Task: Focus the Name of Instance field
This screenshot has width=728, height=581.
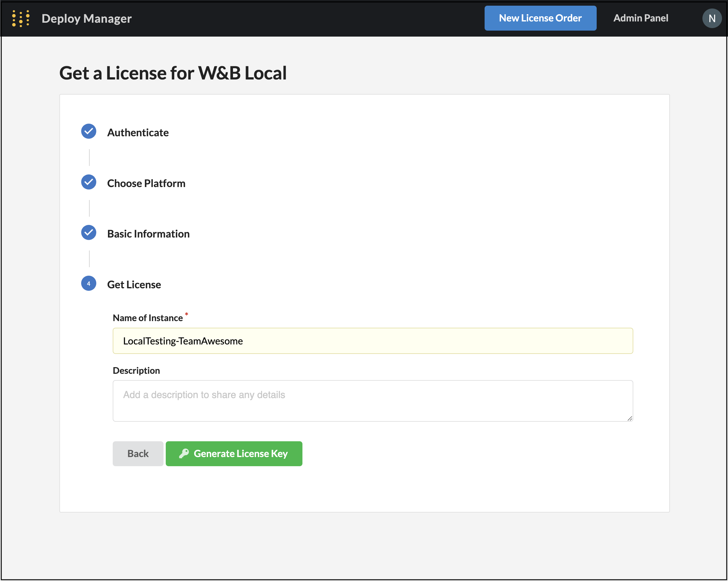Action: point(373,341)
